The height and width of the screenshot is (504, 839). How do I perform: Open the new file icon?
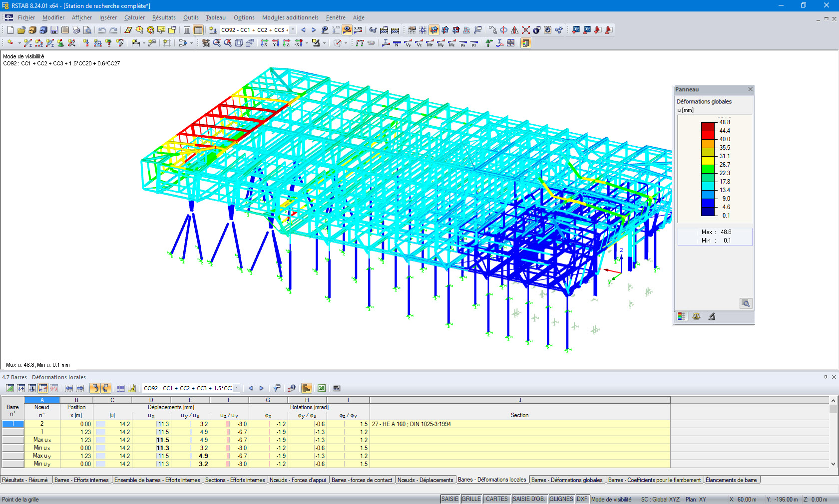tap(10, 30)
